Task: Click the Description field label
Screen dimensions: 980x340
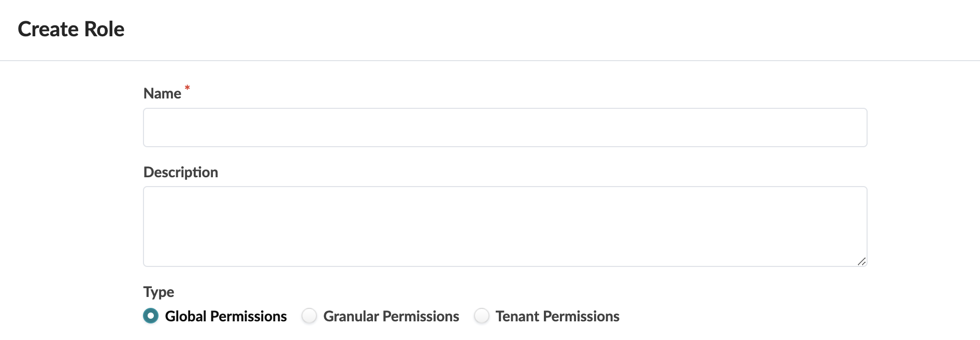Action: pyautogui.click(x=181, y=172)
